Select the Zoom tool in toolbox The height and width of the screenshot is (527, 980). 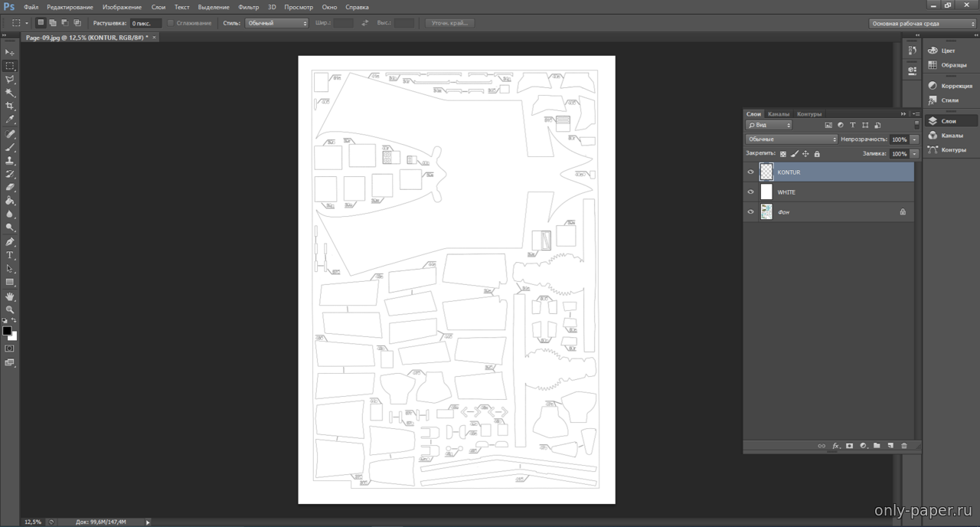click(10, 309)
